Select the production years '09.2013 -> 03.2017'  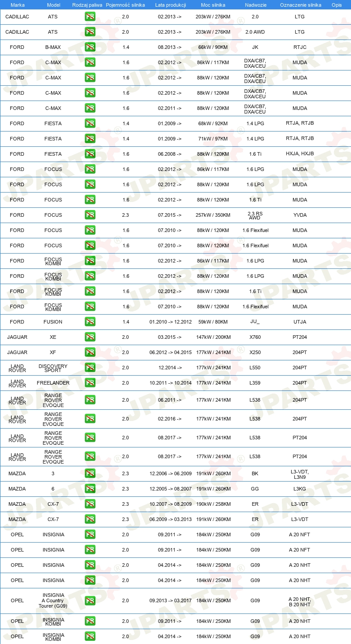(x=171, y=600)
